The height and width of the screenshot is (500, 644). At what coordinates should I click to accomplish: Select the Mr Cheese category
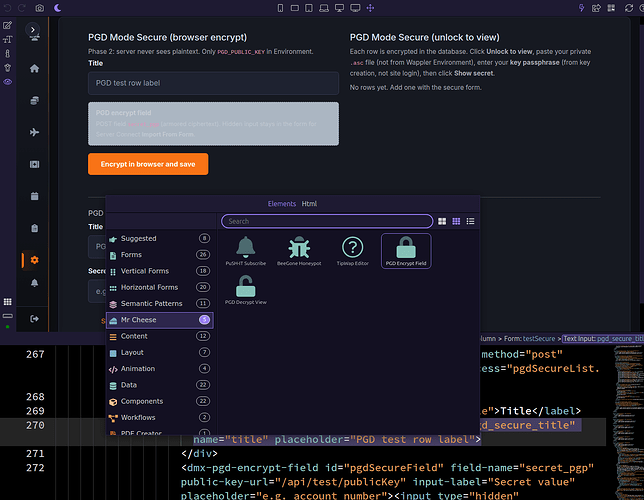pyautogui.click(x=159, y=320)
